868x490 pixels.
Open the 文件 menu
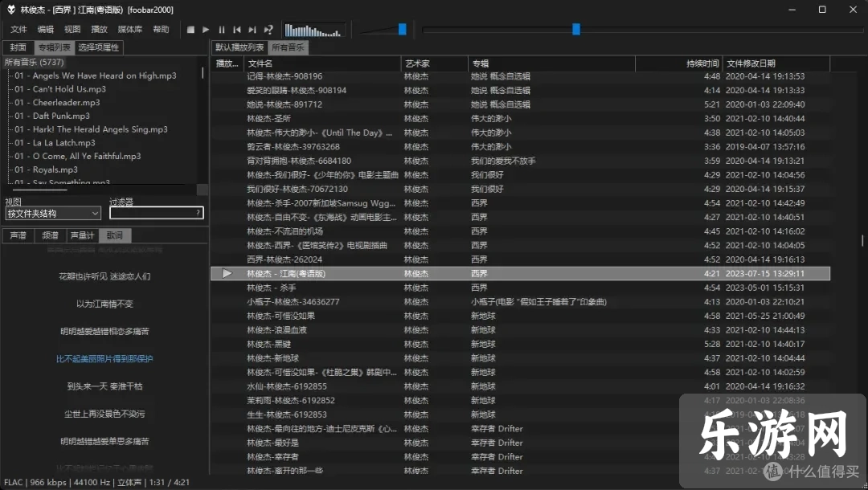coord(18,29)
